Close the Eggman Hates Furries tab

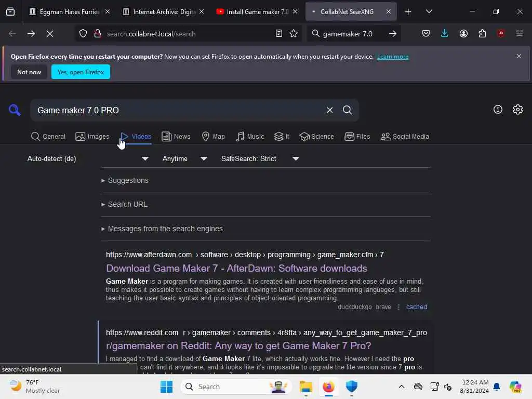[x=108, y=11]
